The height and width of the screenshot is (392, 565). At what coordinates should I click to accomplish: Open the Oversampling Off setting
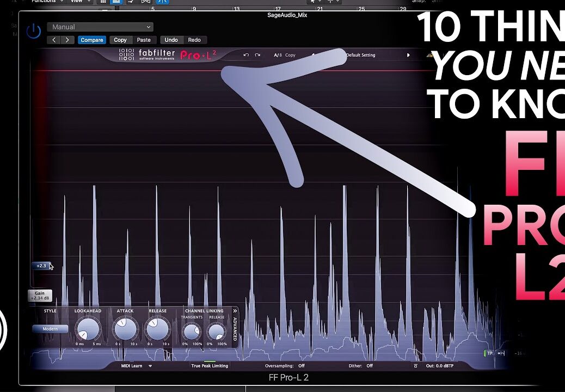click(285, 366)
